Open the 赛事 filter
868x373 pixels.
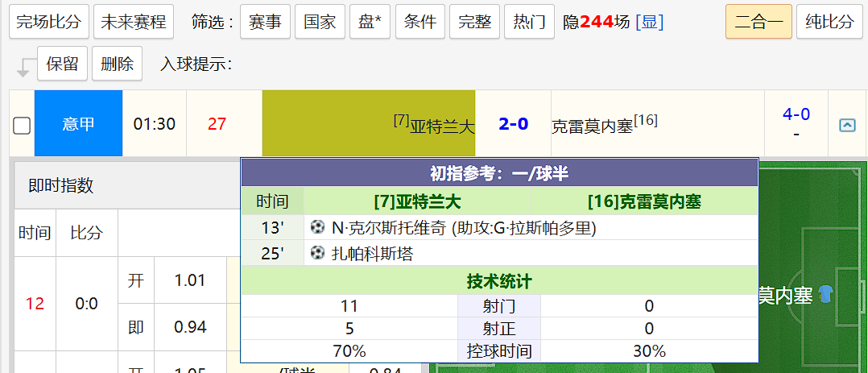(x=265, y=22)
